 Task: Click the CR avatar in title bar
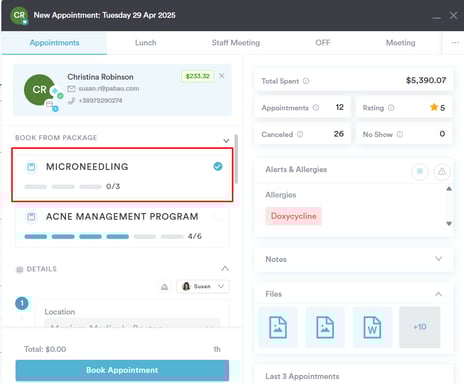19,15
